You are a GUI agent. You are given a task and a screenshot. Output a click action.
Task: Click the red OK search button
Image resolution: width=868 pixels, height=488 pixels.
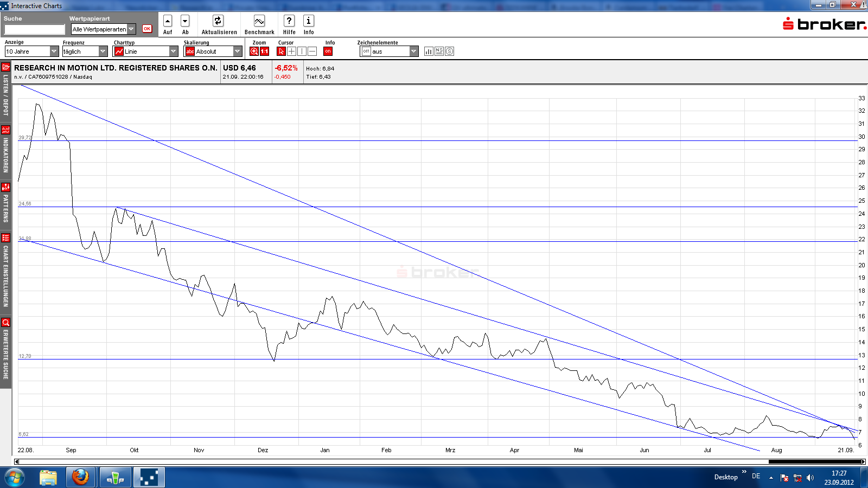click(147, 29)
